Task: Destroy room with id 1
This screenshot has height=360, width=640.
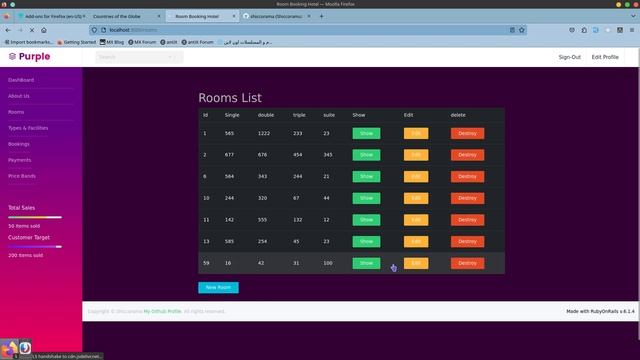Action: [467, 133]
